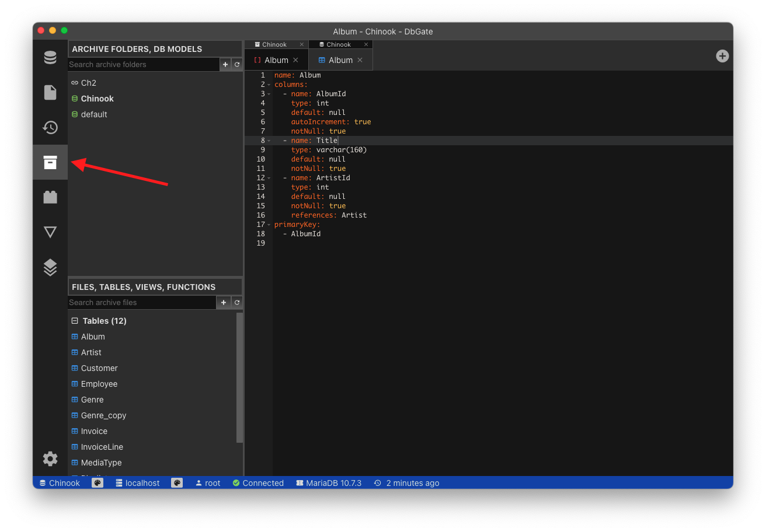Image resolution: width=766 pixels, height=532 pixels.
Task: Open the triangle cell data sidebar icon
Action: [x=50, y=232]
